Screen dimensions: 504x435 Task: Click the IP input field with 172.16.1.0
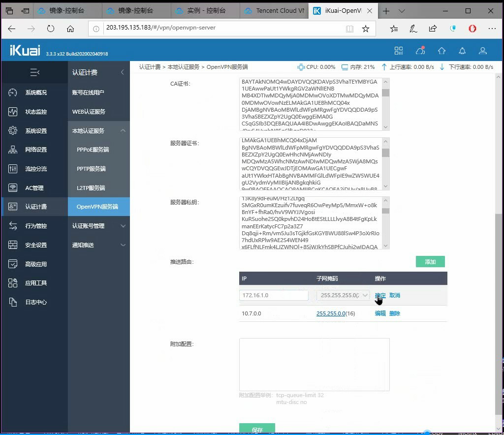tap(274, 295)
